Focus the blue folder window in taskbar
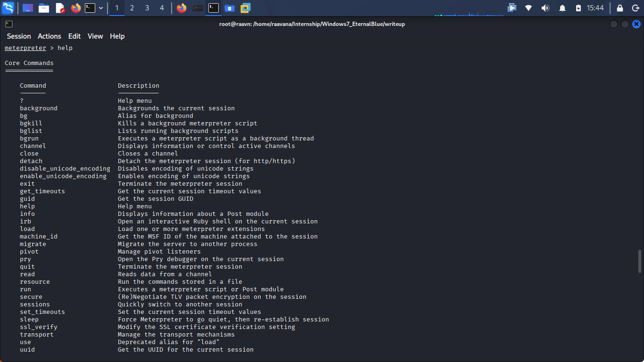The height and width of the screenshot is (362, 644). tap(230, 8)
